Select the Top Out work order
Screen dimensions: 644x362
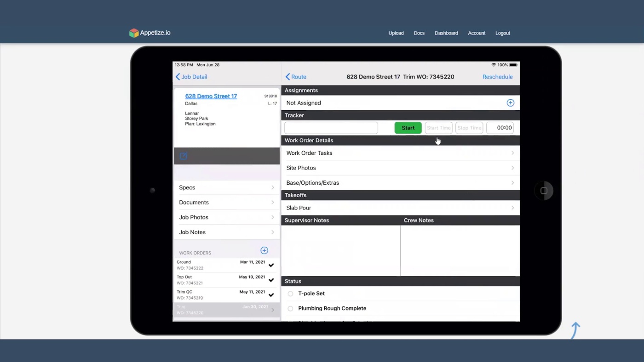click(x=226, y=280)
